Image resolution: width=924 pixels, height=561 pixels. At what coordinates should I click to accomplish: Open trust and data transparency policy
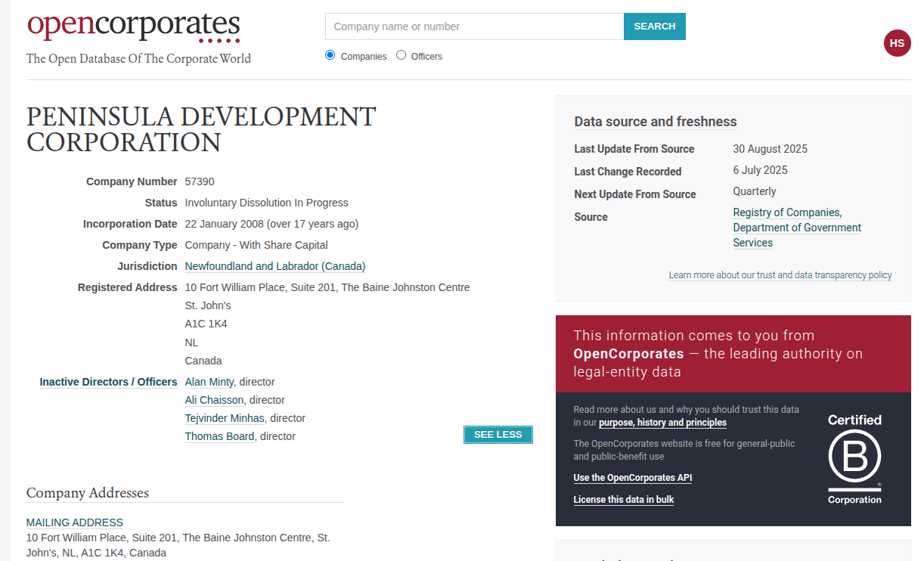pyautogui.click(x=780, y=275)
